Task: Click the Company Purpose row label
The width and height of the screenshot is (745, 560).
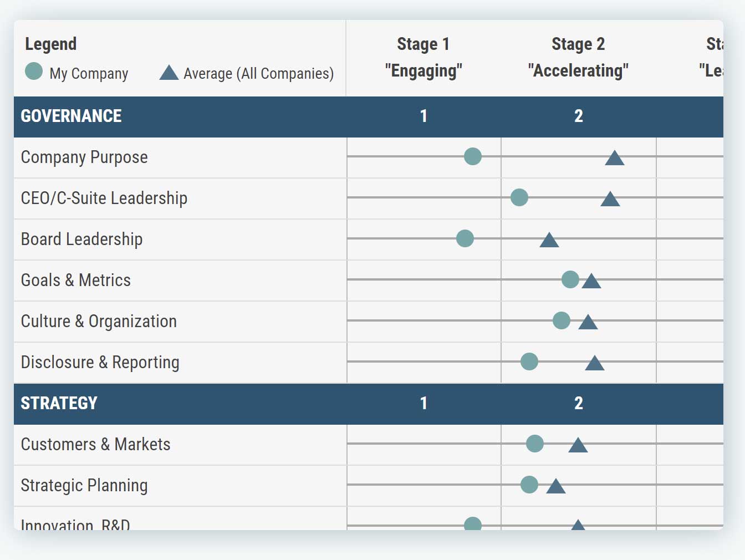Action: click(84, 157)
